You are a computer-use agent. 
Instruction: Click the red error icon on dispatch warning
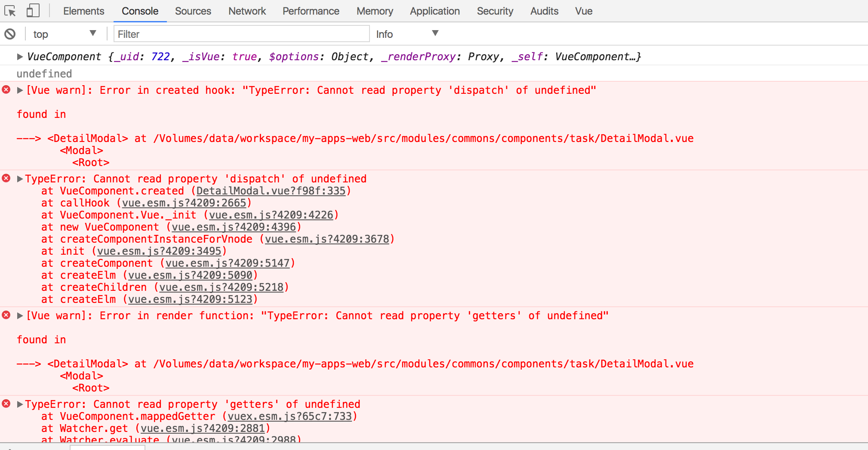tap(5, 90)
